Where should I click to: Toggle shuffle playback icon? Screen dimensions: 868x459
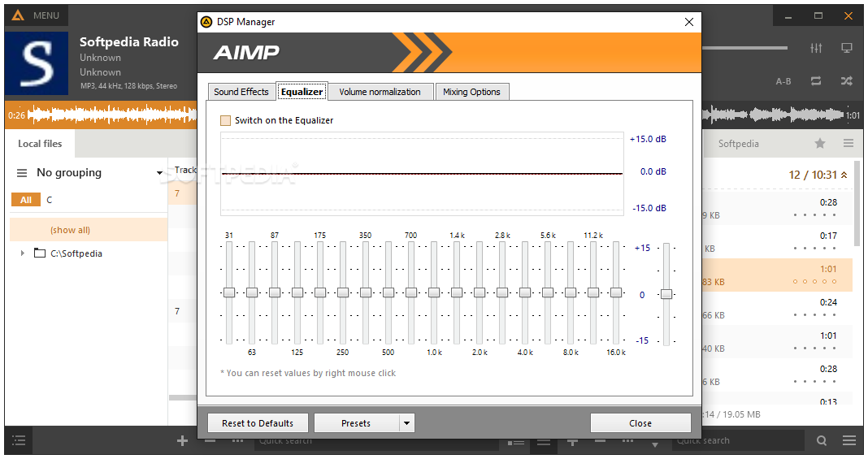(846, 80)
